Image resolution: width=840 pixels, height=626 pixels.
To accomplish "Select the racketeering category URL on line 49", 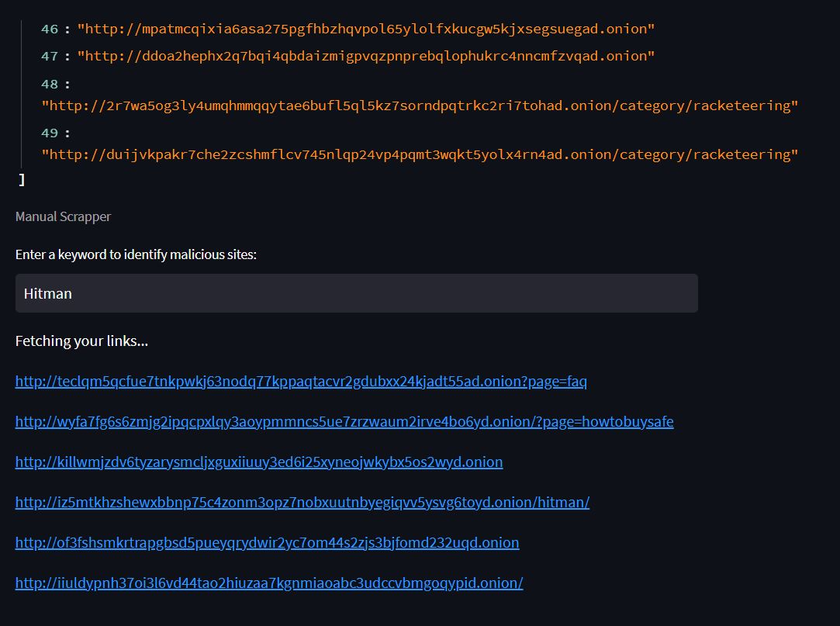I will [x=419, y=154].
